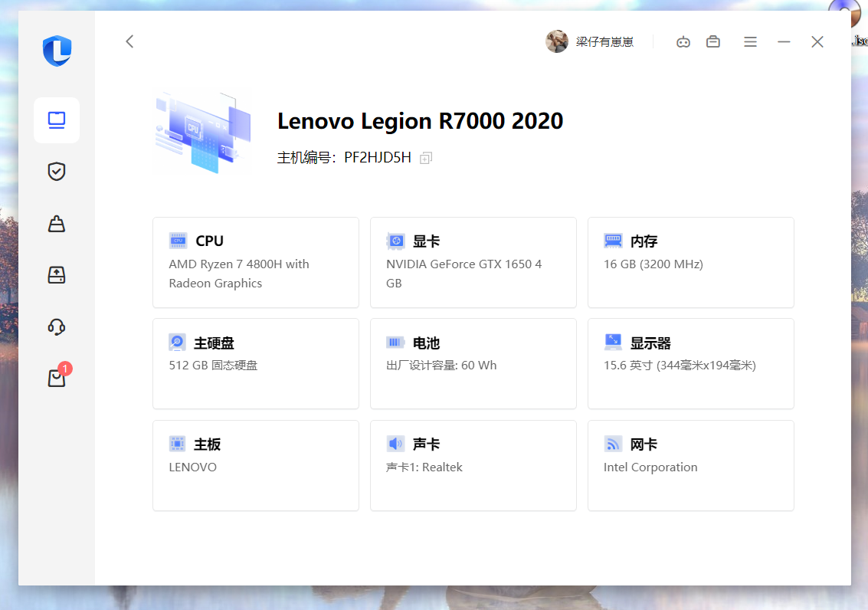Click the CPU heading label
Image resolution: width=868 pixels, height=610 pixels.
click(210, 241)
